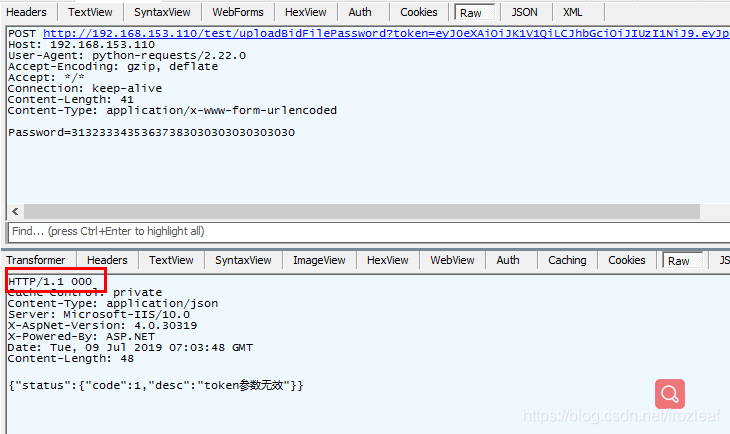Click the request pane horizontal scrollbar thumb

[362, 211]
